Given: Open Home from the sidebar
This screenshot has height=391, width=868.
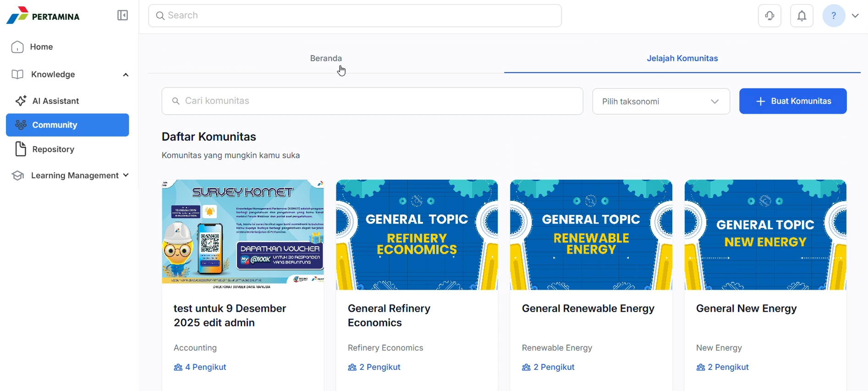Looking at the screenshot, I should (41, 47).
